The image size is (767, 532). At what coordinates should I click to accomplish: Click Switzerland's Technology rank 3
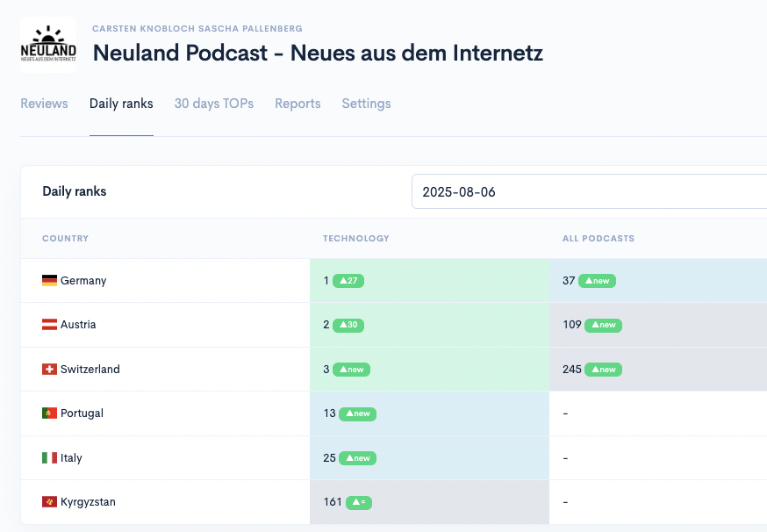326,369
